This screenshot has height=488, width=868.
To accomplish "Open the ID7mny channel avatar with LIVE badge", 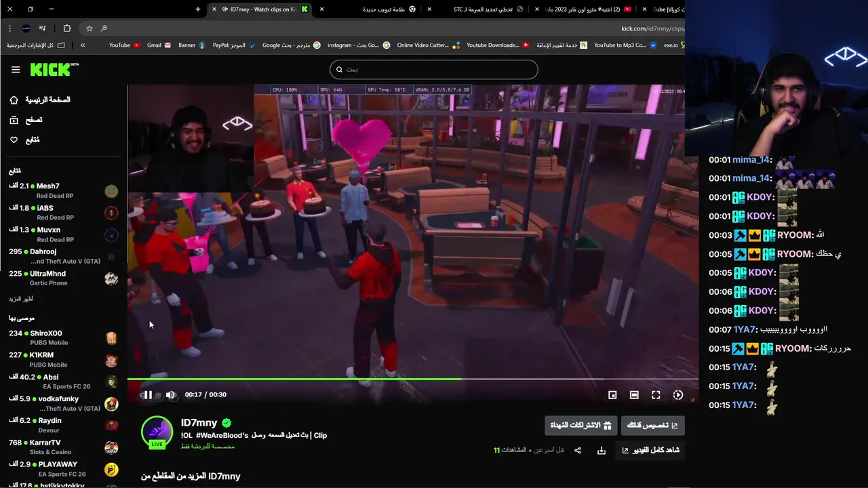I will pos(157,432).
